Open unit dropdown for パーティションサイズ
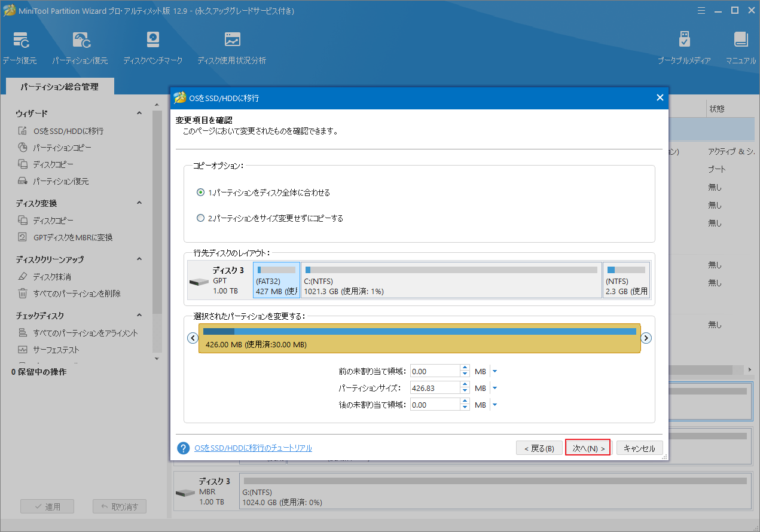 point(495,389)
